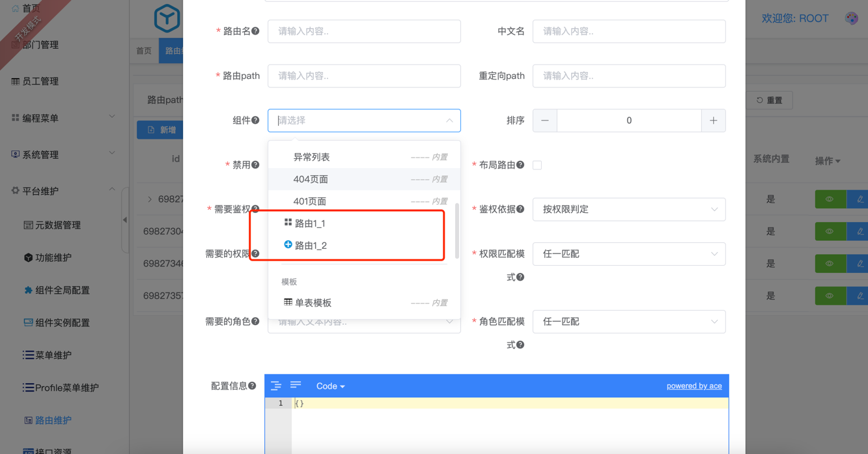Click the compact JSON icon in the editor toolbar
Screen dimensions: 868x454
coord(296,386)
